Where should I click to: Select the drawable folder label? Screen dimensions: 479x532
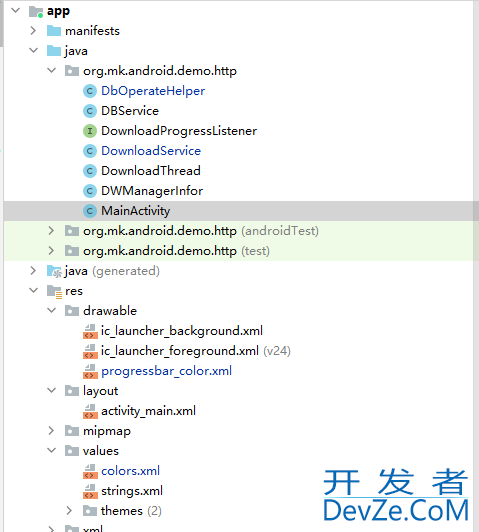click(110, 310)
